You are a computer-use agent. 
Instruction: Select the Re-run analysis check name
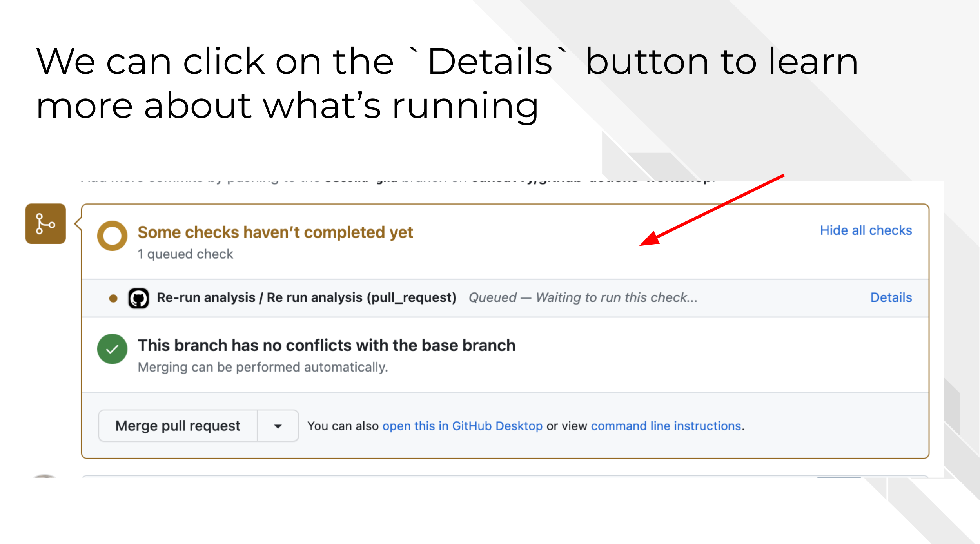307,298
